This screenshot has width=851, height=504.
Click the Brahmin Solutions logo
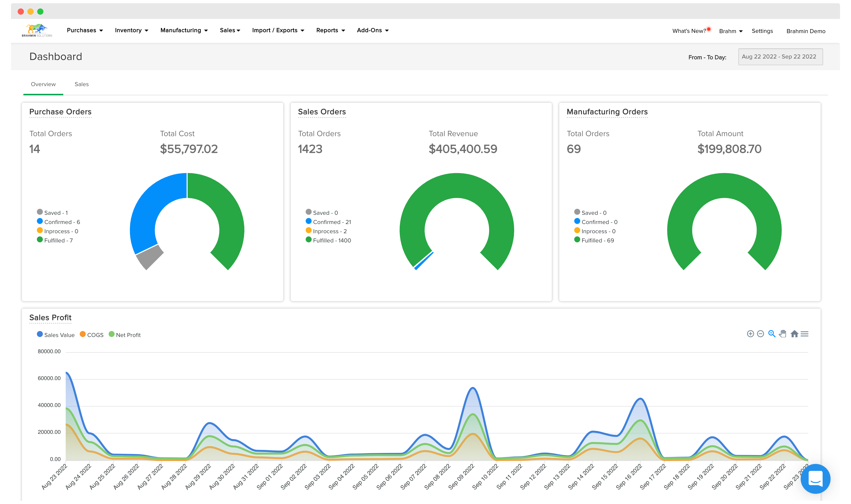click(37, 30)
